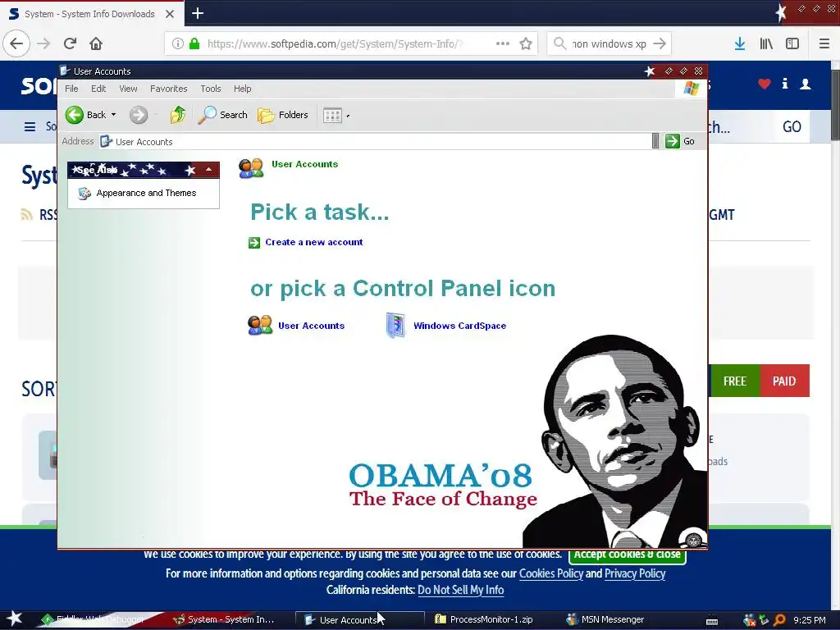
Task: Click the Windows CardSpace text link
Action: pyautogui.click(x=459, y=326)
